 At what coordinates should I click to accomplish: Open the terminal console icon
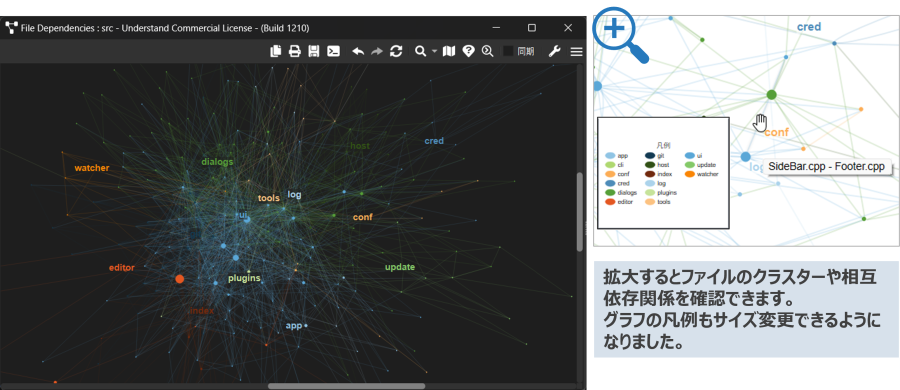tap(333, 51)
